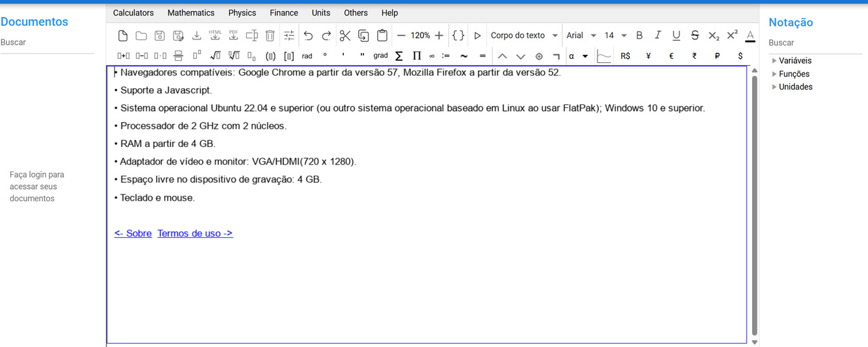
Task: Open a document with the folder icon
Action: [141, 35]
